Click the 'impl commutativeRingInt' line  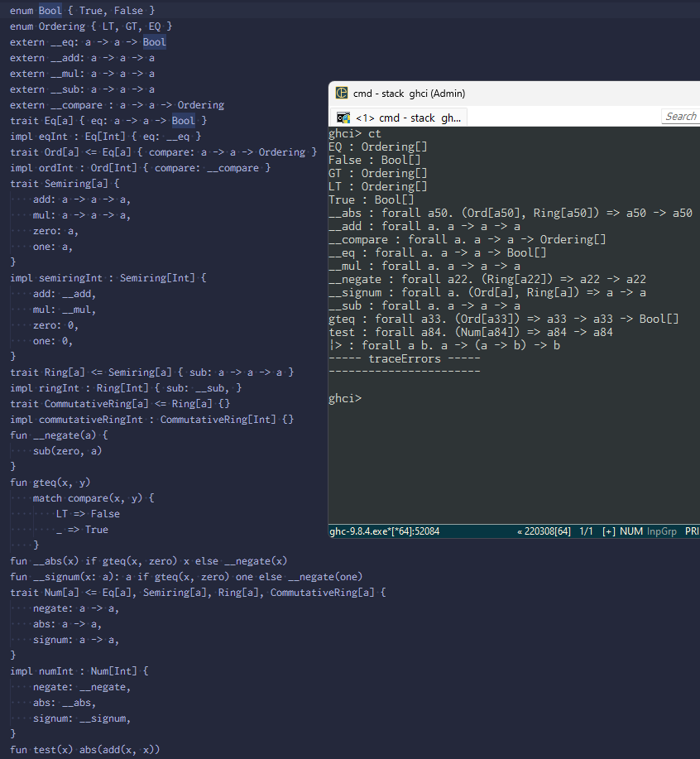click(x=152, y=420)
